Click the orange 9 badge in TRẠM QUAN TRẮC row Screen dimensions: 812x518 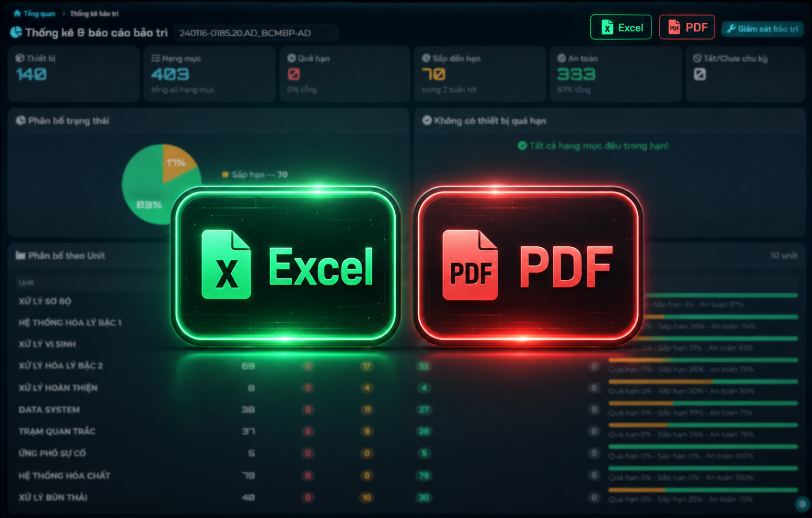click(x=367, y=431)
